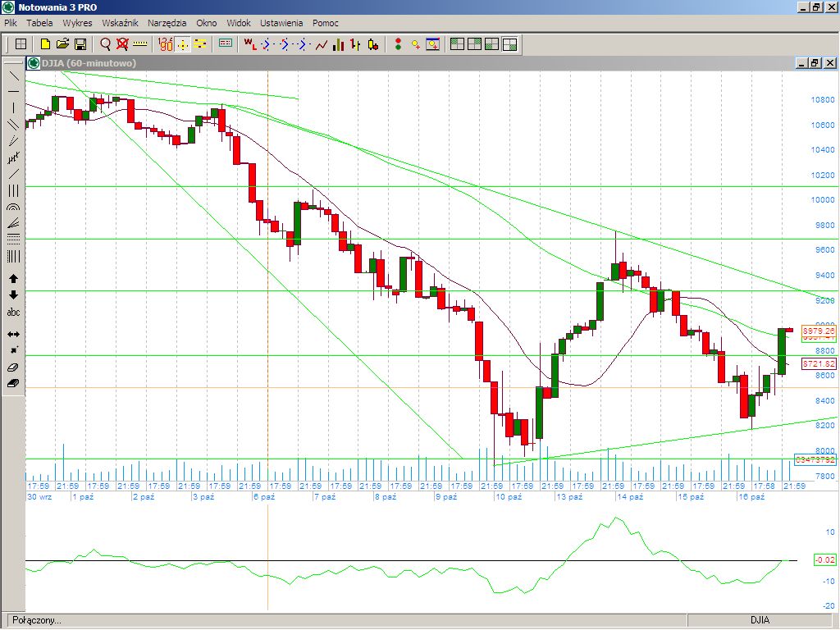
Task: Open a file with the folder icon
Action: (62, 44)
